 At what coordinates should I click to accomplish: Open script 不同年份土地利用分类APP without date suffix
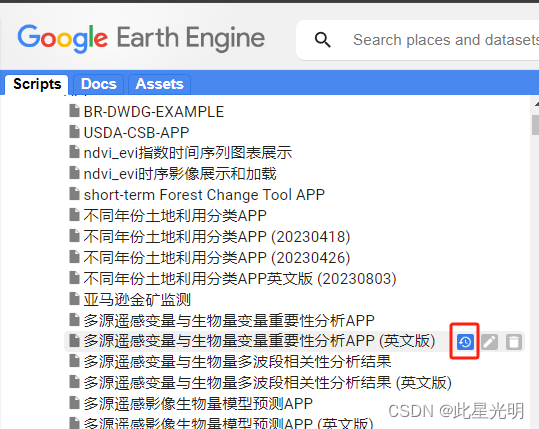point(175,216)
